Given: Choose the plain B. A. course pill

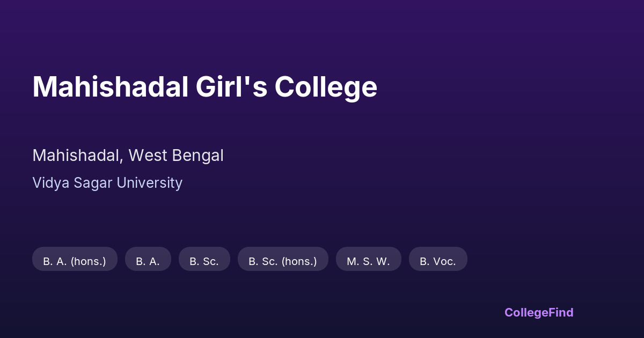Looking at the screenshot, I should (x=148, y=261).
